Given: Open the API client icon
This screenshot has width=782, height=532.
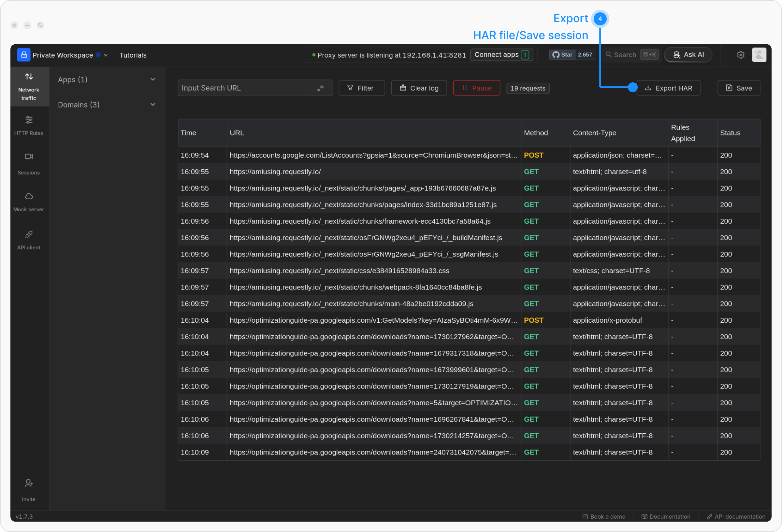Looking at the screenshot, I should (29, 234).
